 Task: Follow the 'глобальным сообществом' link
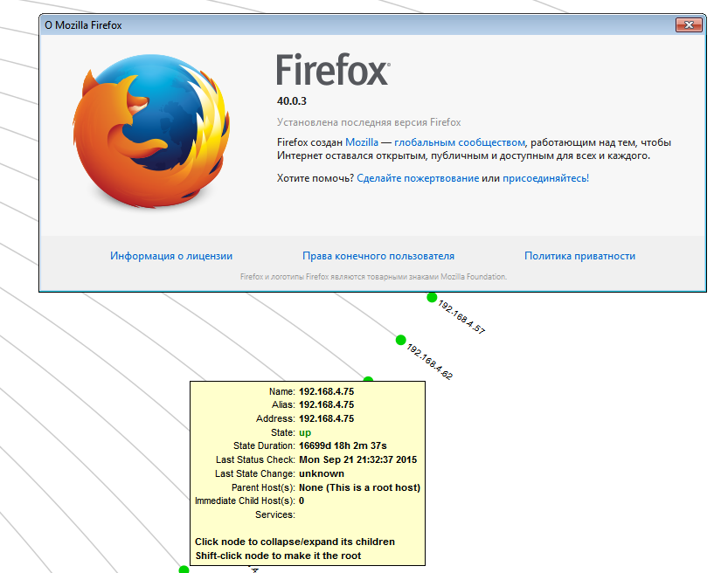pos(460,142)
